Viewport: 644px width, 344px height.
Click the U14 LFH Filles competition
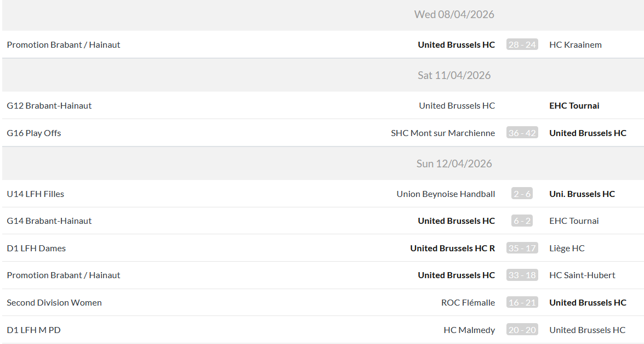pyautogui.click(x=36, y=194)
